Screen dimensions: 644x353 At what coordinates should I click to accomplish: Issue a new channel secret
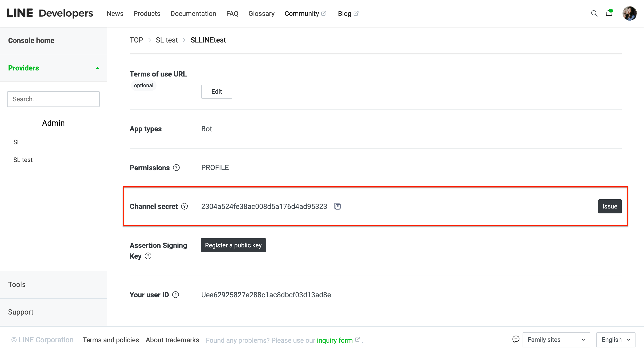coord(610,206)
